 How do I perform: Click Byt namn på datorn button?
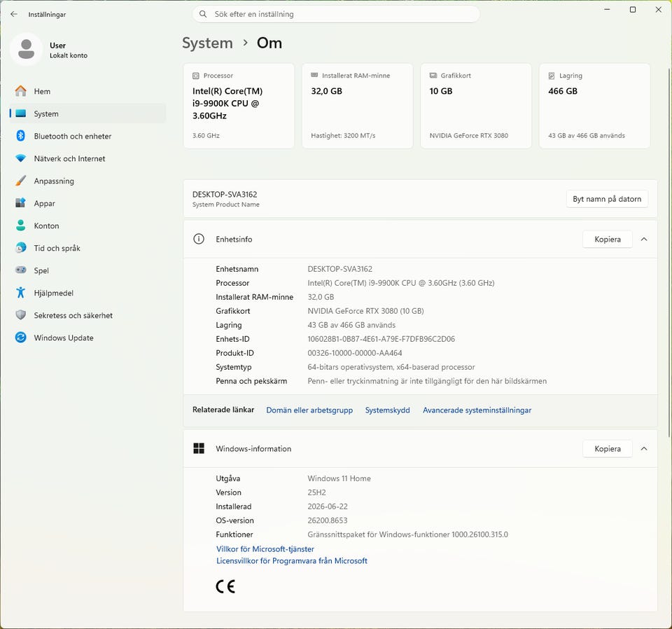click(x=607, y=199)
